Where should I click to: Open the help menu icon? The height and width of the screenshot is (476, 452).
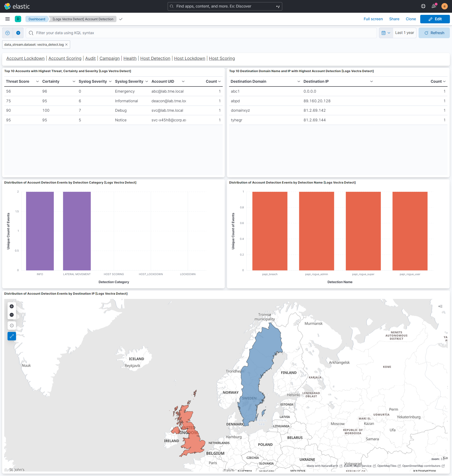tap(423, 6)
